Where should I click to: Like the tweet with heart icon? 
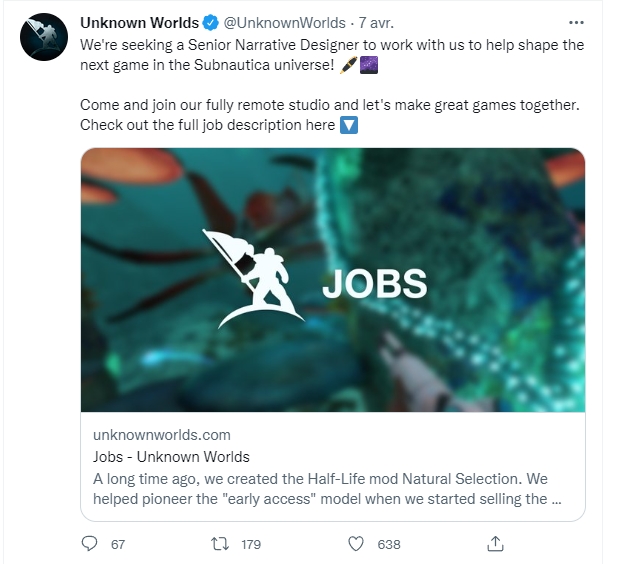355,544
